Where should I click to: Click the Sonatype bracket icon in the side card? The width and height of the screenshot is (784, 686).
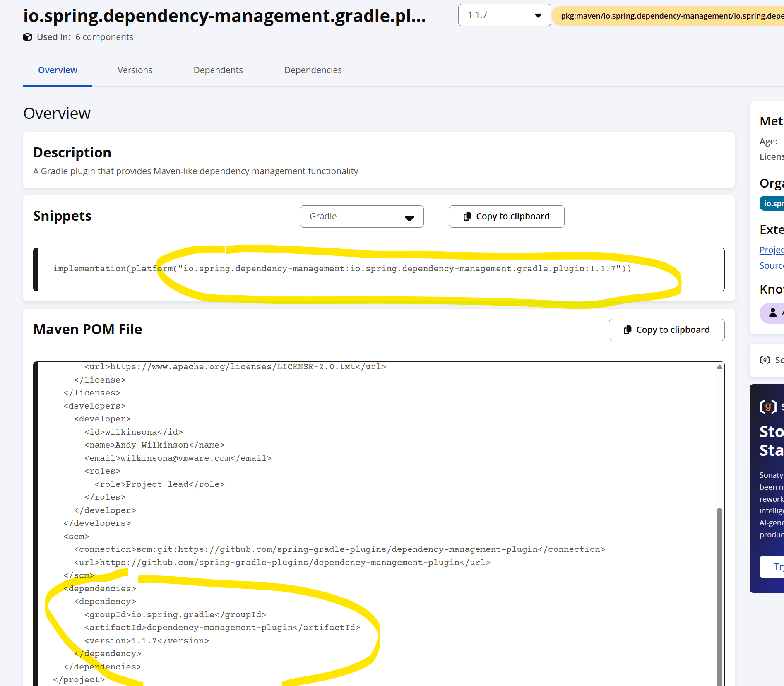pos(765,360)
